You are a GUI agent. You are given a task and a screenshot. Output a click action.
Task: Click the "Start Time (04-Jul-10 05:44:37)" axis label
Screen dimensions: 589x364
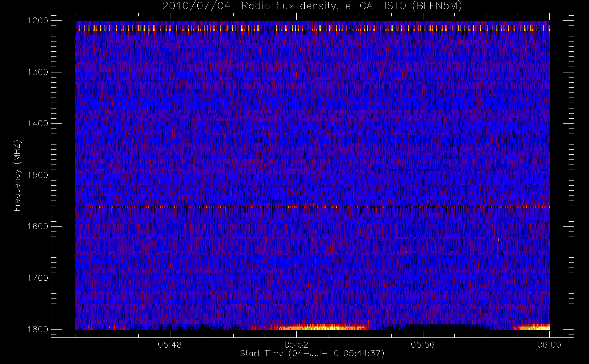pyautogui.click(x=312, y=353)
